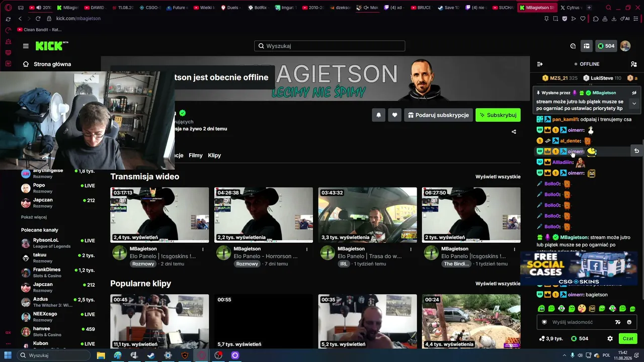Open the emote picker smiley icon
The width and height of the screenshot is (644, 362).
tap(629, 322)
